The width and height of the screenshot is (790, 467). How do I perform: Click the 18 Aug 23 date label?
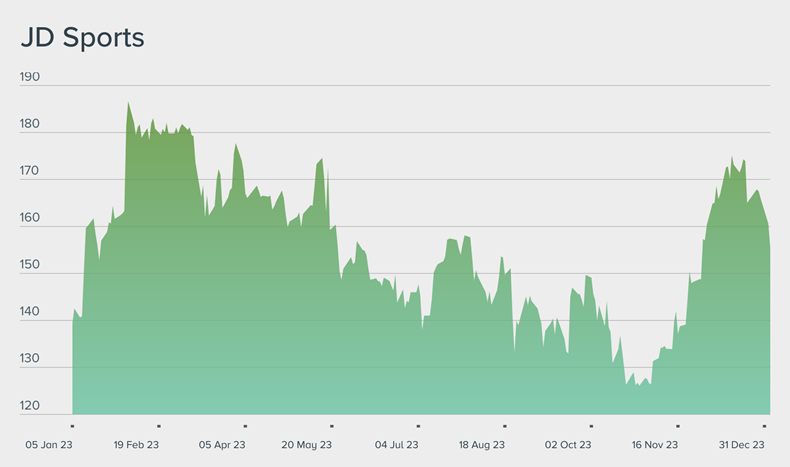(482, 445)
